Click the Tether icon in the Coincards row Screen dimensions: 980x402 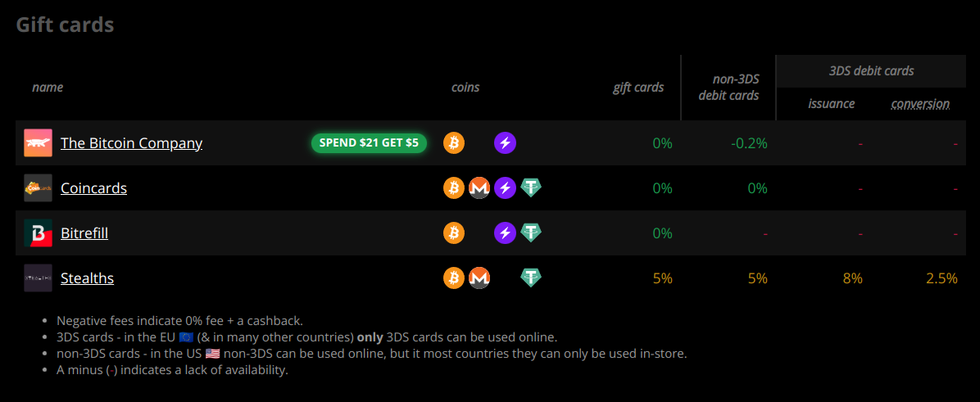pyautogui.click(x=531, y=187)
